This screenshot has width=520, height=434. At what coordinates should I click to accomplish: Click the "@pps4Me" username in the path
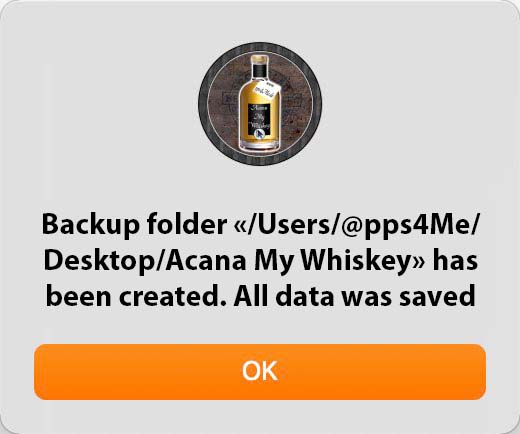point(404,226)
